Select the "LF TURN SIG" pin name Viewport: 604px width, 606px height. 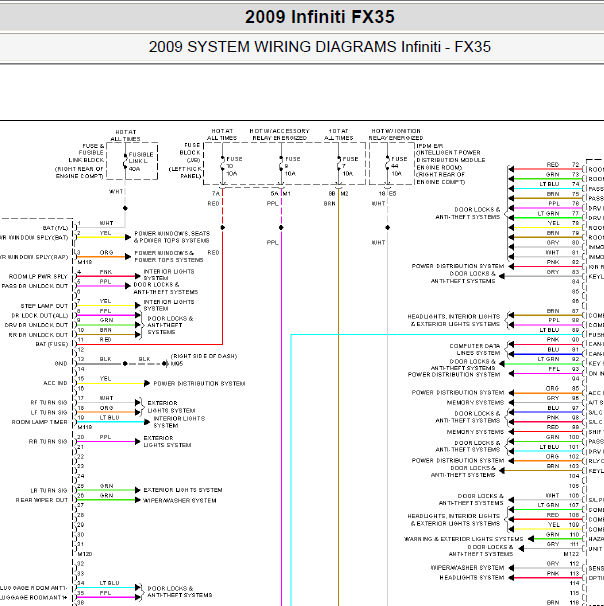(49, 413)
